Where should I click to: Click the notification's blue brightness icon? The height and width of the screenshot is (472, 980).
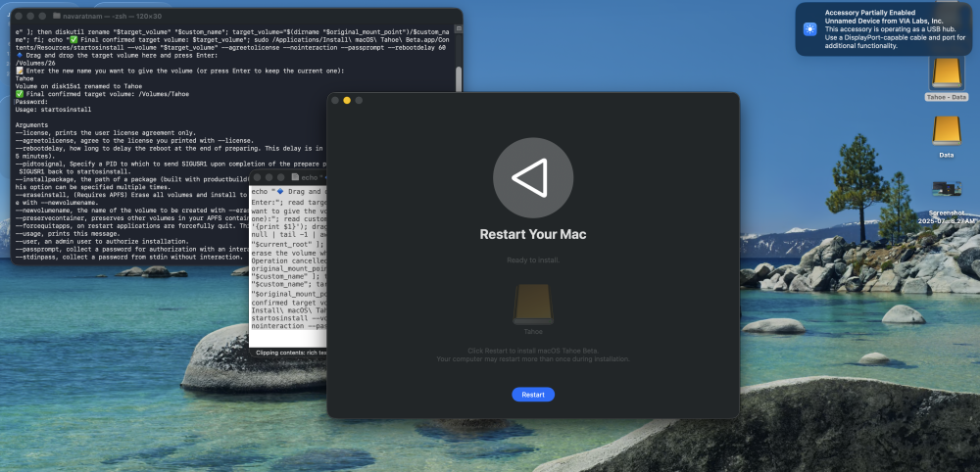[x=810, y=29]
